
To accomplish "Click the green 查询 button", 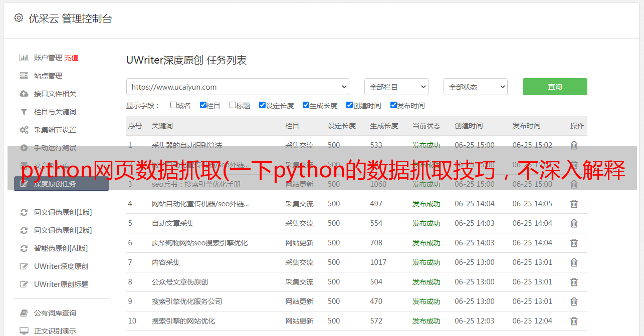I will pyautogui.click(x=555, y=87).
